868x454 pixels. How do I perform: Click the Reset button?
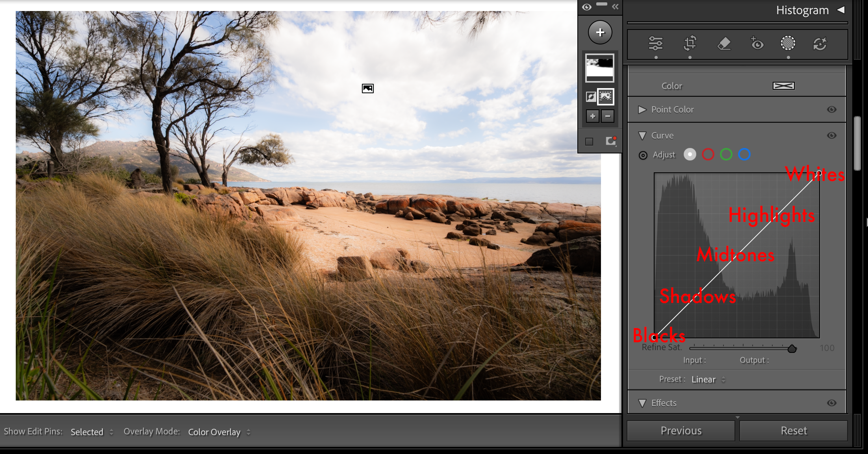794,431
